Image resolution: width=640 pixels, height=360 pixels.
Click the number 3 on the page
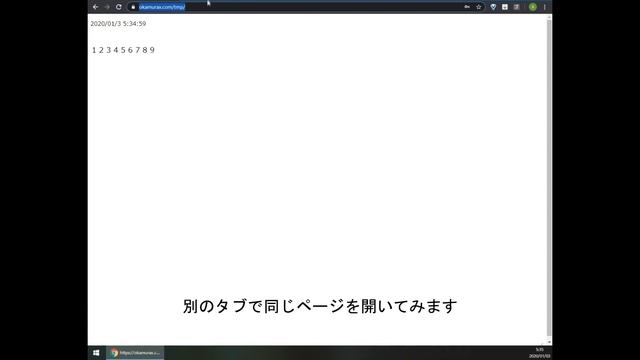(109, 50)
